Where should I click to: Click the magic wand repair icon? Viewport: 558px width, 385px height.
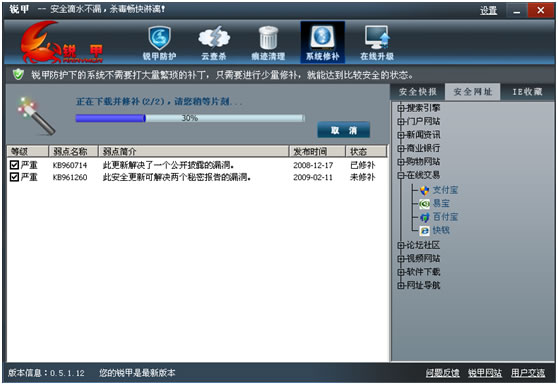36,116
